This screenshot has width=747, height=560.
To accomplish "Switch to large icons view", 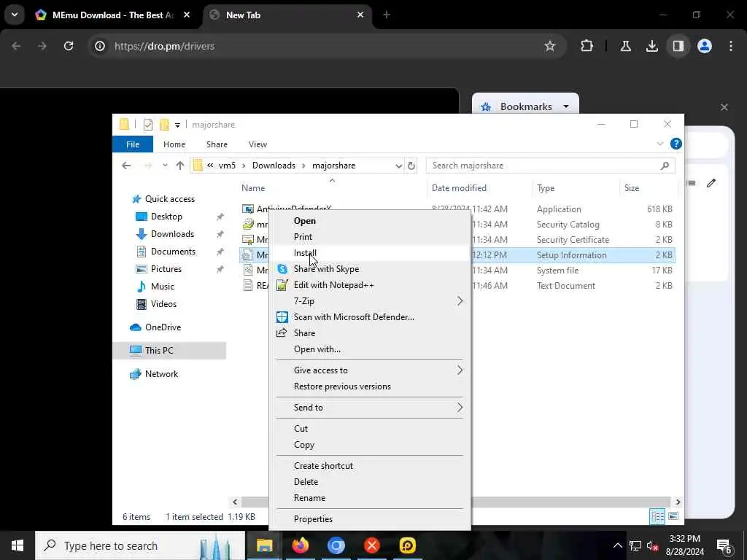I will coord(673,516).
